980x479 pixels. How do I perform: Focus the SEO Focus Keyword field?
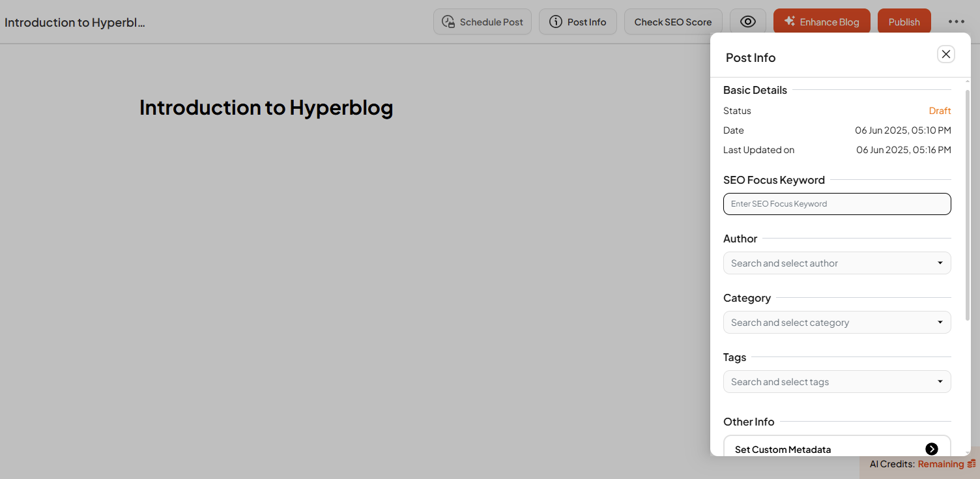(x=837, y=204)
